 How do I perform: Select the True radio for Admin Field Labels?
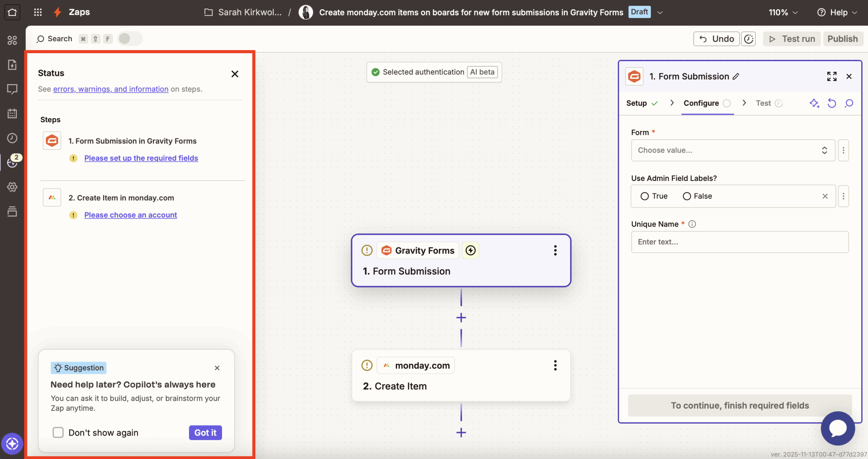pyautogui.click(x=645, y=196)
